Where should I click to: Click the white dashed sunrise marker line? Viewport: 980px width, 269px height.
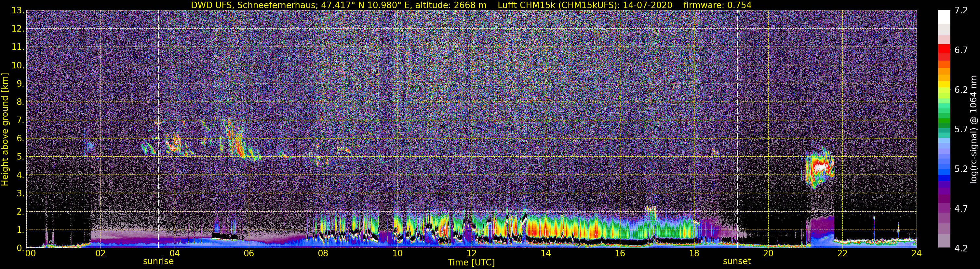point(158,129)
